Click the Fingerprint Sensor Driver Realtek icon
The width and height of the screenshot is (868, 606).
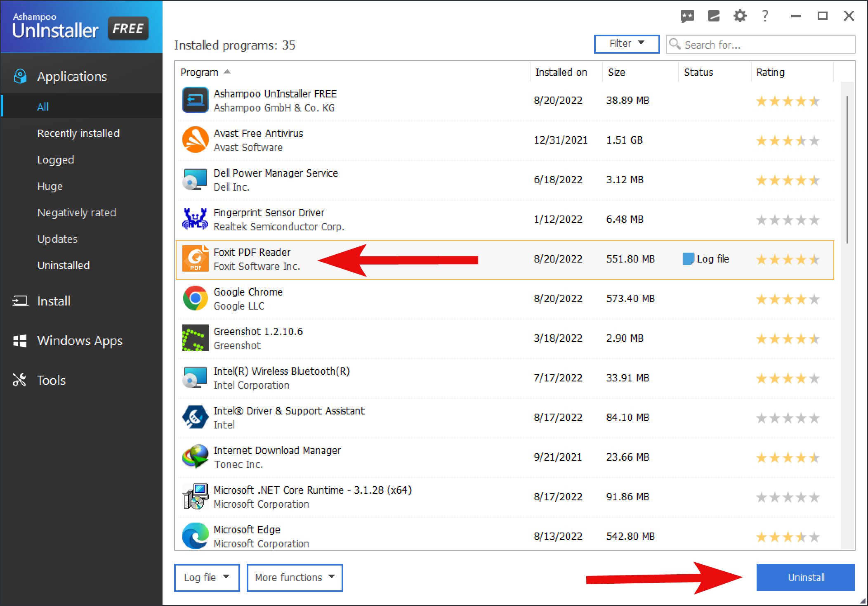click(x=195, y=219)
